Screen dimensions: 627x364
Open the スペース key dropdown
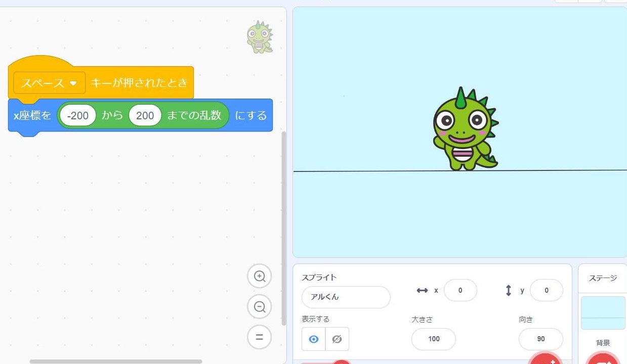coord(50,83)
